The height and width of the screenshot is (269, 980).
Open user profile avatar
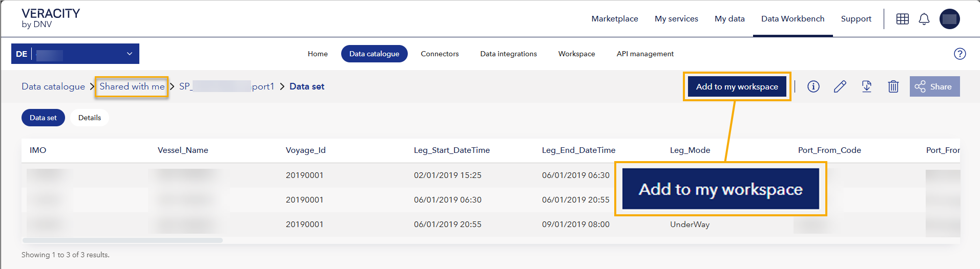tap(949, 19)
